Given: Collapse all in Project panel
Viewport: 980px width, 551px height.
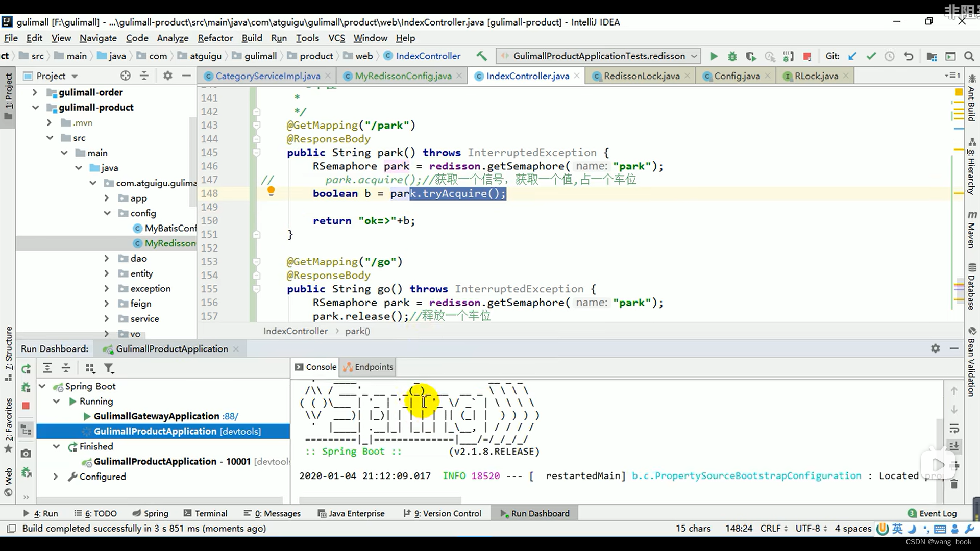Looking at the screenshot, I should (x=144, y=76).
